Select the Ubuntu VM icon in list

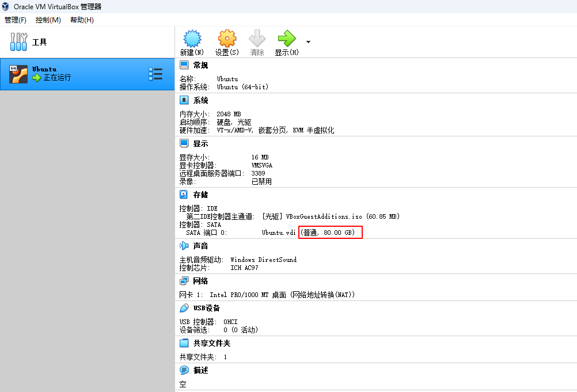(18, 74)
